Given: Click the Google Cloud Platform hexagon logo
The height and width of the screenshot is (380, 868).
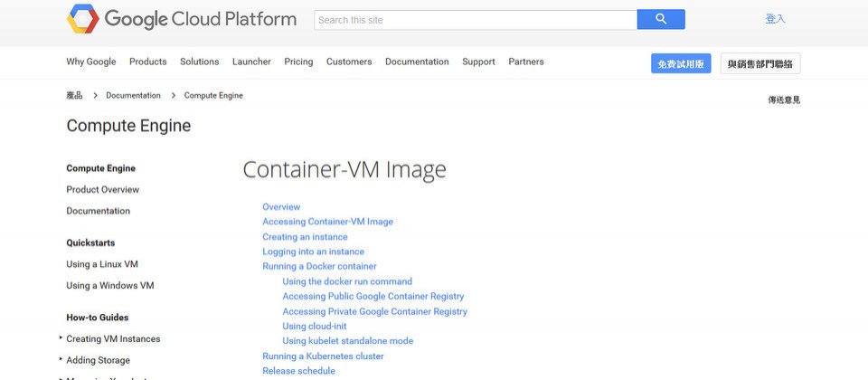Looking at the screenshot, I should 83,19.
